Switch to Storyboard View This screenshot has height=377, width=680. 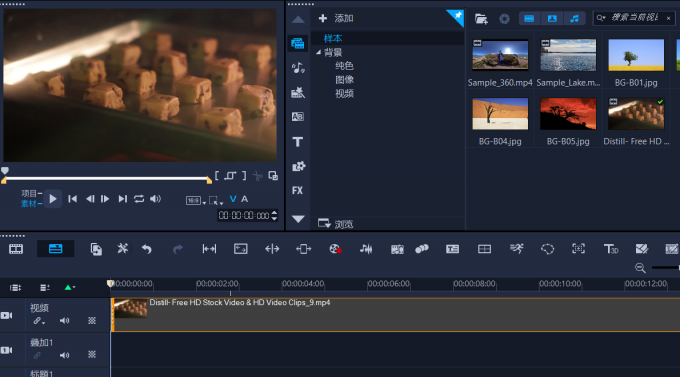pyautogui.click(x=16, y=249)
